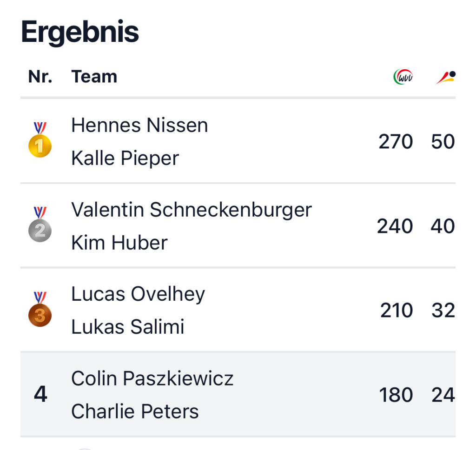Click the red-yellow DVV points column icon
This screenshot has width=476, height=450.
pos(445,77)
